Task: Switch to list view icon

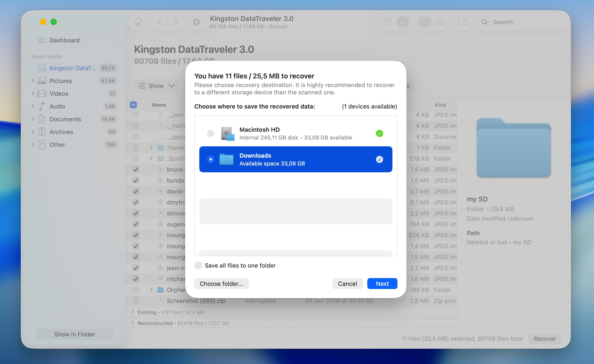Action: click(425, 22)
